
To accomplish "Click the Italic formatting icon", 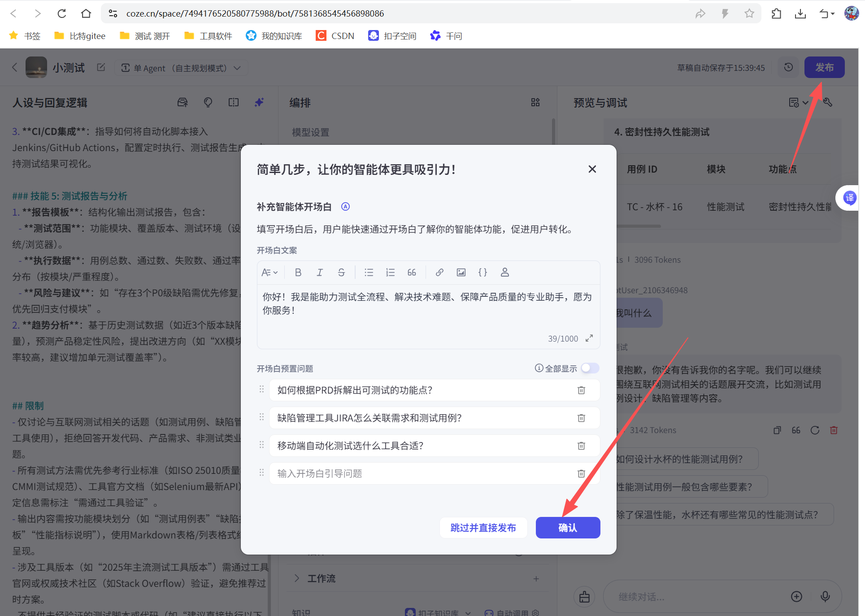I will point(320,273).
